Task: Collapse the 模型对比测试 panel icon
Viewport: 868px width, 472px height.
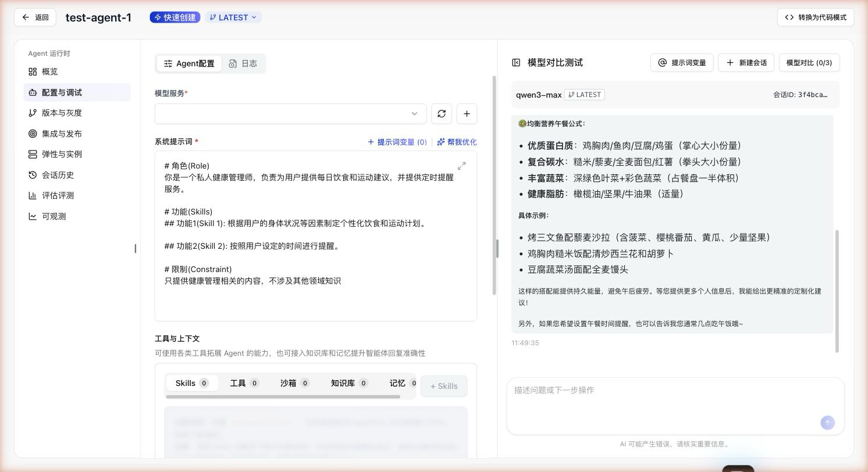Action: 516,63
